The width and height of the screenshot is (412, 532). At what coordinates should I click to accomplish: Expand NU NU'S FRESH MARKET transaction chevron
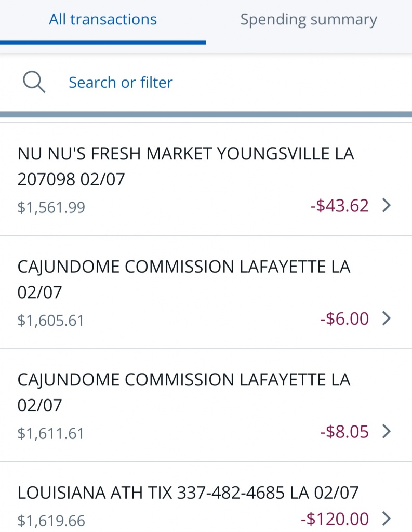[x=386, y=206]
